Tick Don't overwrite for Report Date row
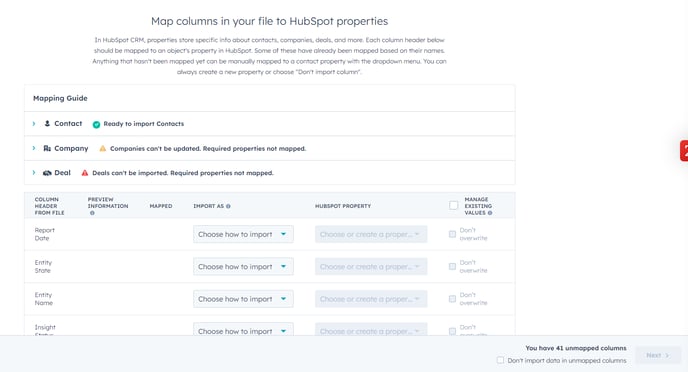This screenshot has height=372, width=688. point(452,234)
